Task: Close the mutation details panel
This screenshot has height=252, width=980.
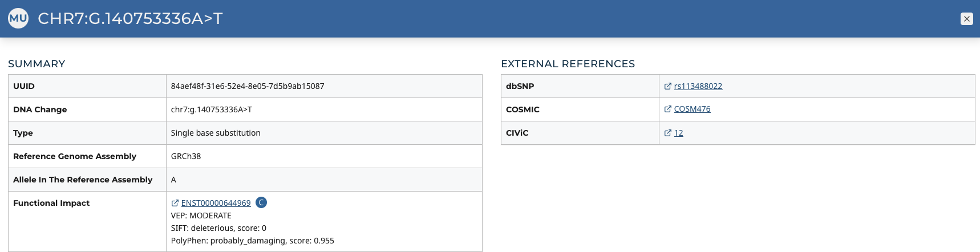Action: click(x=966, y=19)
